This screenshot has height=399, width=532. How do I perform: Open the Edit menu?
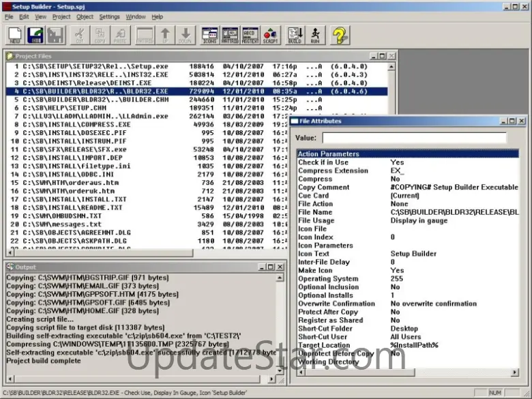tap(24, 16)
